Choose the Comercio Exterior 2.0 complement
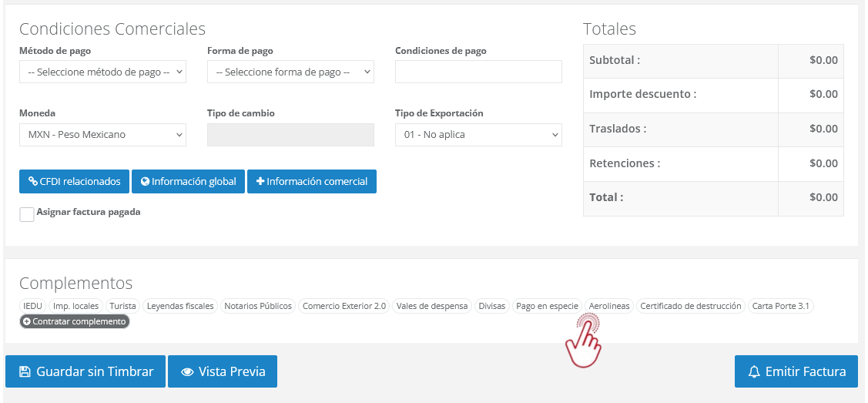 click(x=344, y=306)
